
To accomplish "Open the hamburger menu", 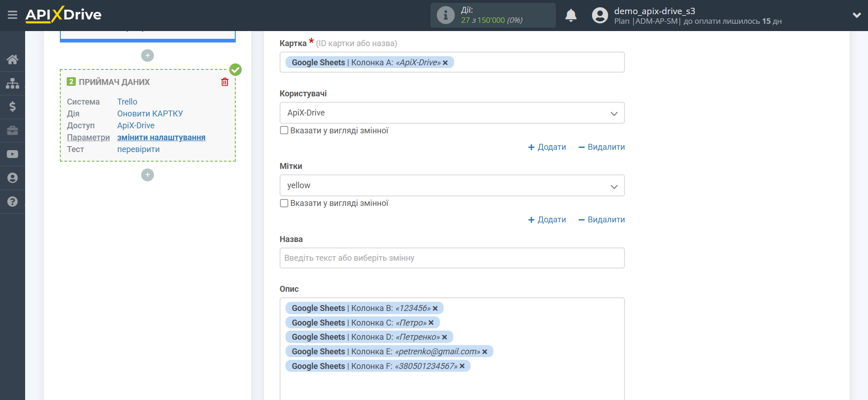I will pyautogui.click(x=12, y=15).
